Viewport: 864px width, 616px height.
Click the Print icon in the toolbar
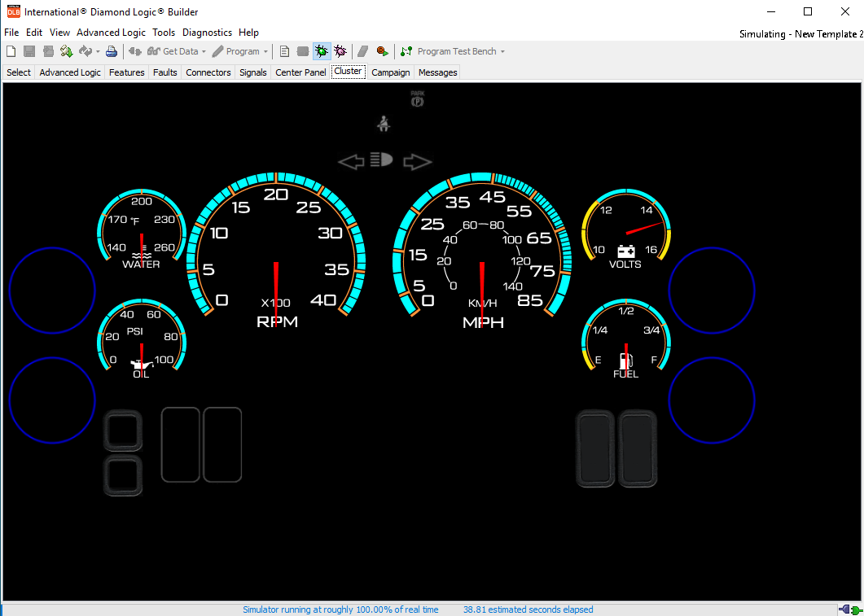click(111, 50)
